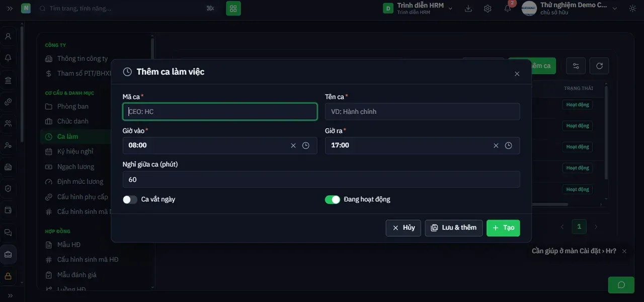The image size is (644, 302).
Task: Clear the Giờ vào time value
Action: coord(293,145)
